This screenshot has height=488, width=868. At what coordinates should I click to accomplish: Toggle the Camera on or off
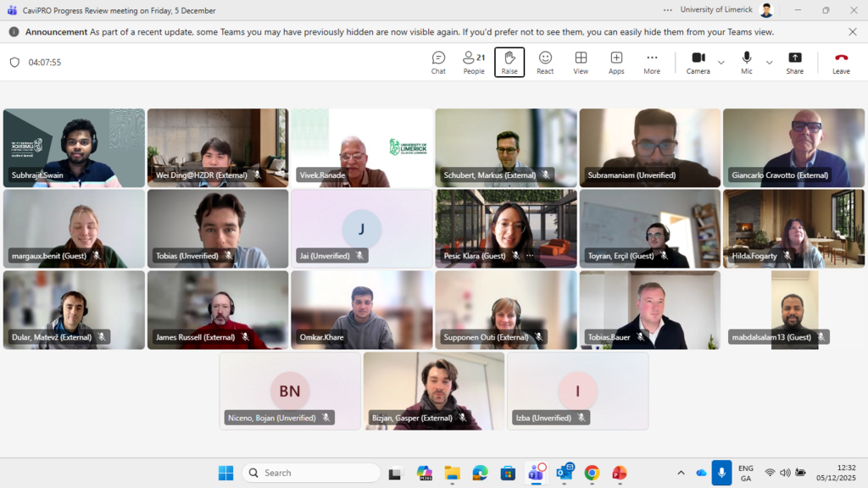pos(698,62)
